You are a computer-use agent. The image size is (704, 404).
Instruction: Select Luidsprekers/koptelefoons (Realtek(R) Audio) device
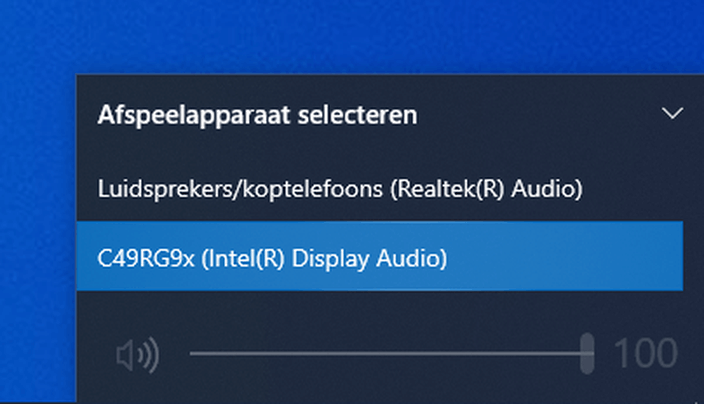(340, 187)
